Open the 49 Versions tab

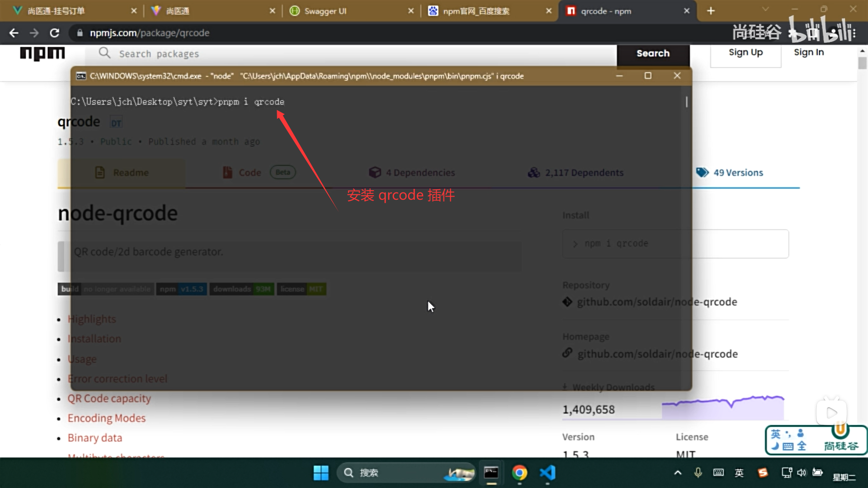point(730,173)
